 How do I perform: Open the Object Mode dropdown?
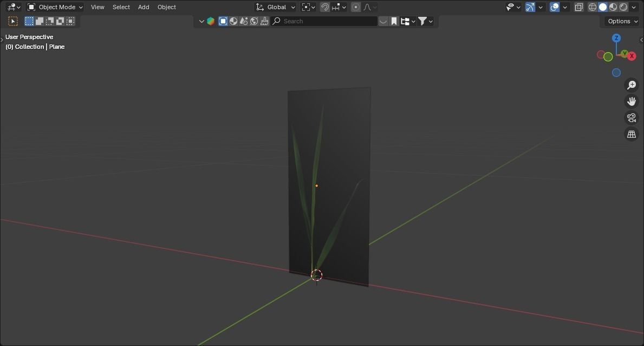point(55,7)
